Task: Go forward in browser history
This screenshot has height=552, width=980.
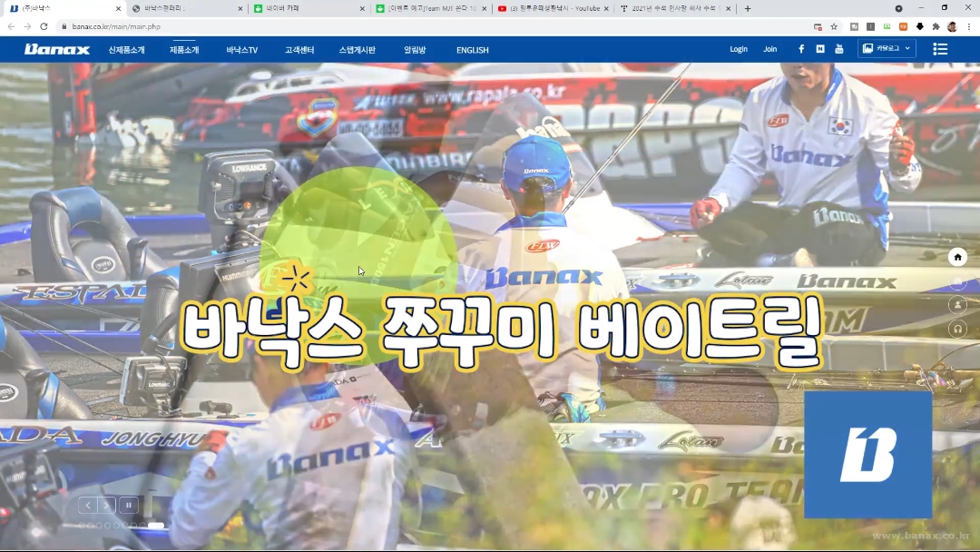Action: 27,26
